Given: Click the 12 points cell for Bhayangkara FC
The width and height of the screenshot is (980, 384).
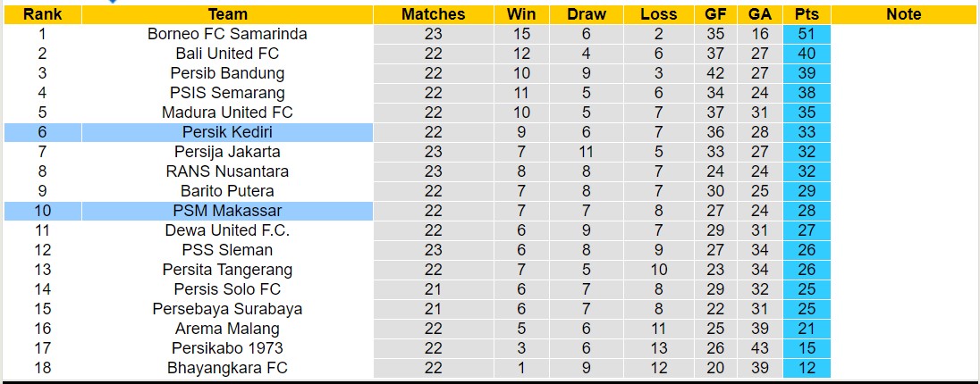Looking at the screenshot, I should [807, 368].
